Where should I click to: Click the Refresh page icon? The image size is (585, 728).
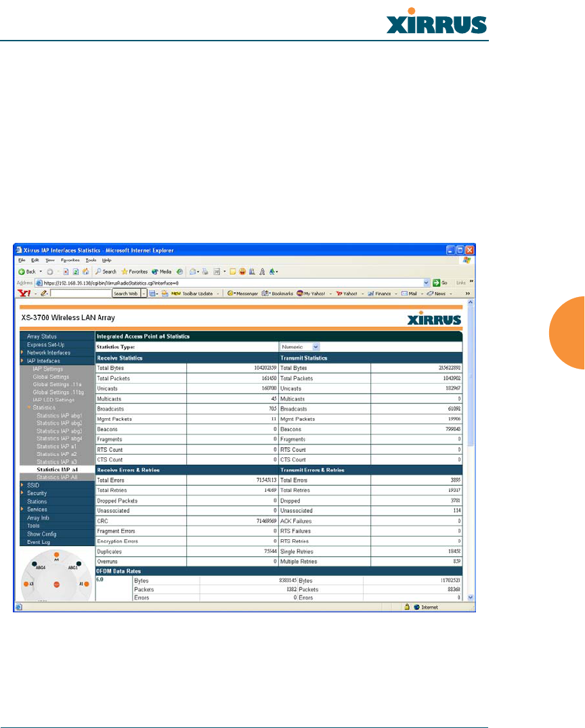tap(75, 271)
